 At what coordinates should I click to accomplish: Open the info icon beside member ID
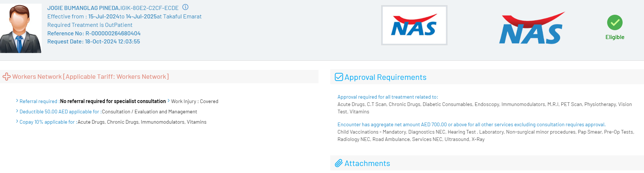point(185,7)
